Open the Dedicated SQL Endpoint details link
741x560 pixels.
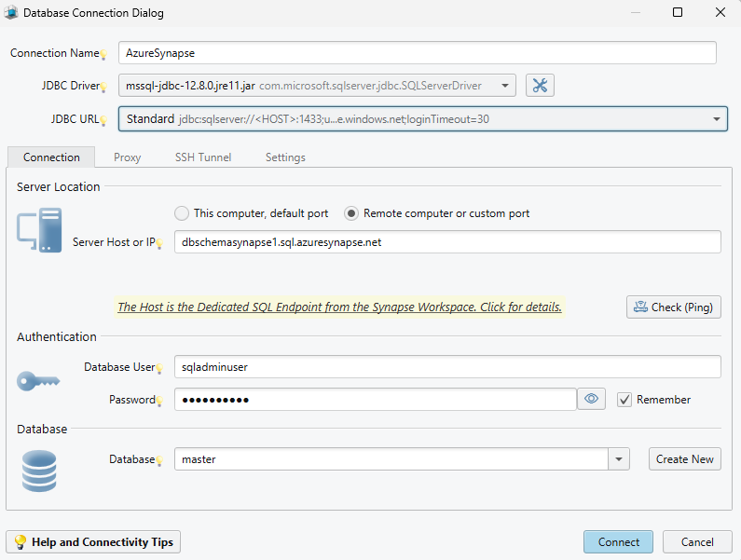[339, 307]
